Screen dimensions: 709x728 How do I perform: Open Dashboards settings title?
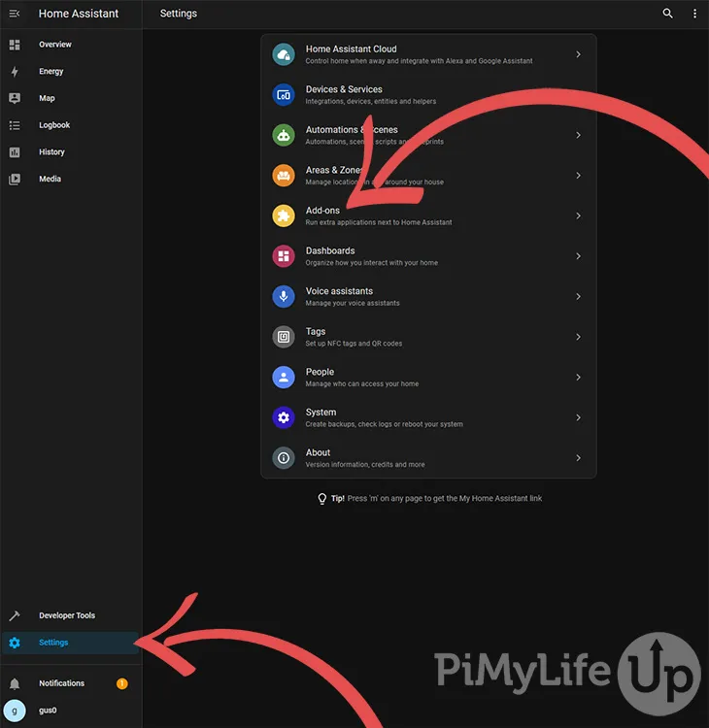click(330, 251)
